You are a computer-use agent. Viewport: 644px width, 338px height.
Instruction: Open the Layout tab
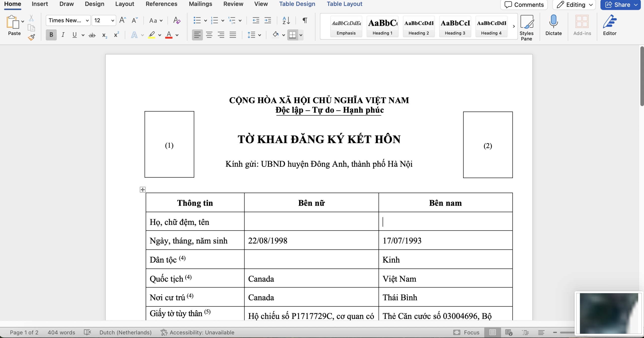pyautogui.click(x=125, y=4)
